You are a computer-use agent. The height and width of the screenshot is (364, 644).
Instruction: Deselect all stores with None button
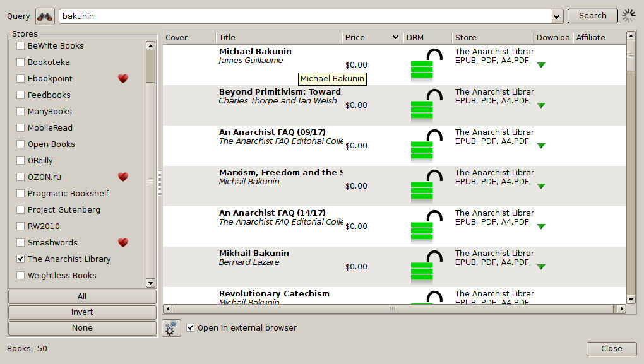tap(82, 328)
